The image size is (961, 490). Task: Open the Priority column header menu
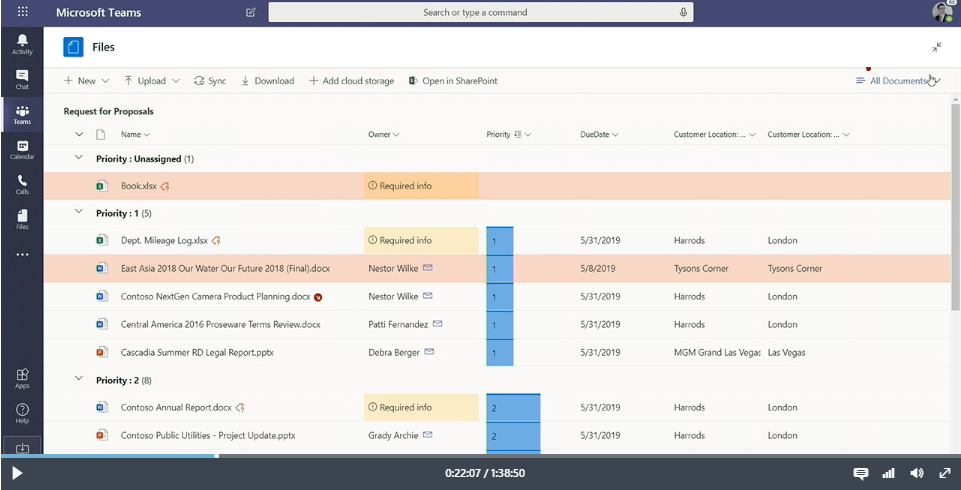point(509,135)
